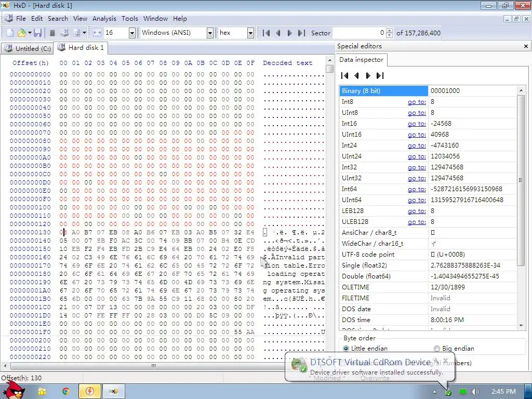Viewport: 532px width, 399px height.
Task: Data inspector: jump to last byte
Action: [x=380, y=76]
